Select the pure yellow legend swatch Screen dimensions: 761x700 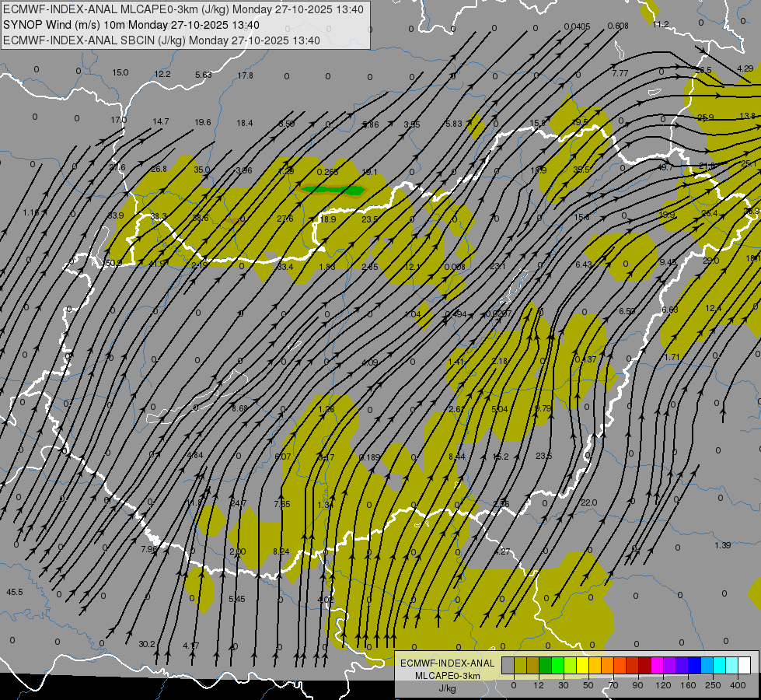pyautogui.click(x=582, y=665)
